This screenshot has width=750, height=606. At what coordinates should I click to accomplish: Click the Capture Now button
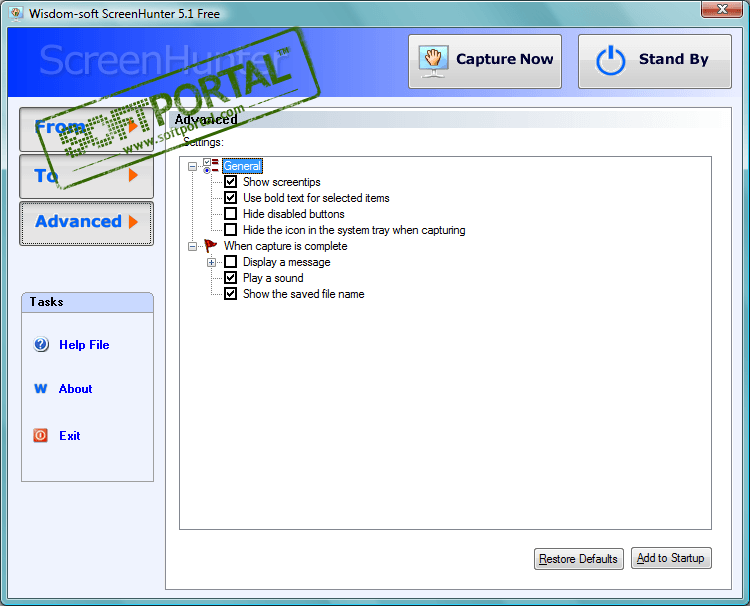click(485, 61)
